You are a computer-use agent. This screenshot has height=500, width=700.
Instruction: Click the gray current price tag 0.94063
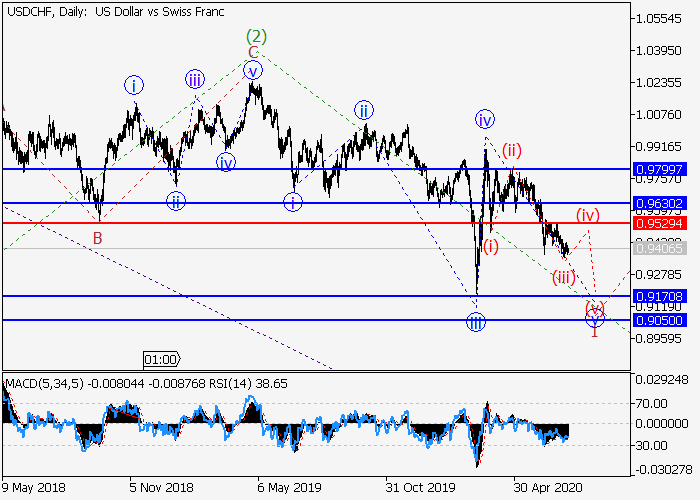point(657,247)
